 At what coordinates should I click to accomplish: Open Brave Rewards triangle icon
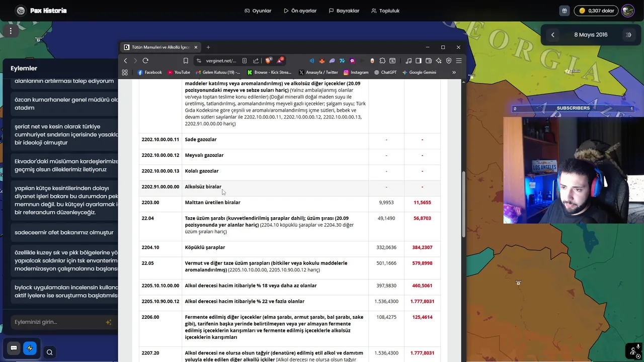coord(279,60)
